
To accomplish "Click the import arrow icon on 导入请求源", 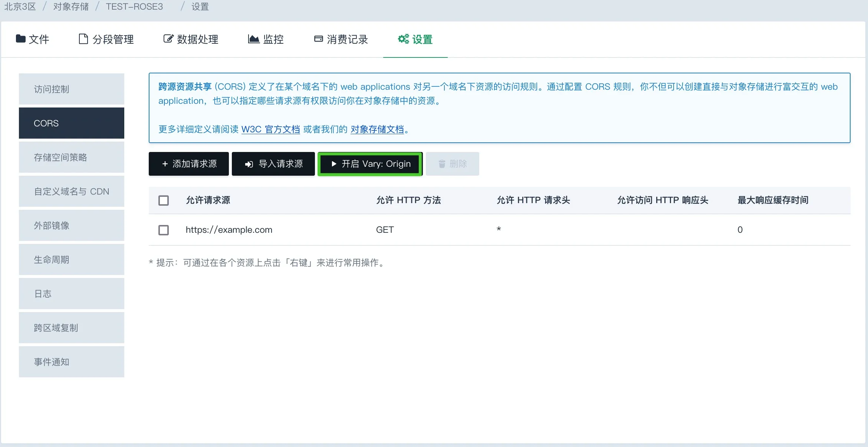I will (x=249, y=164).
